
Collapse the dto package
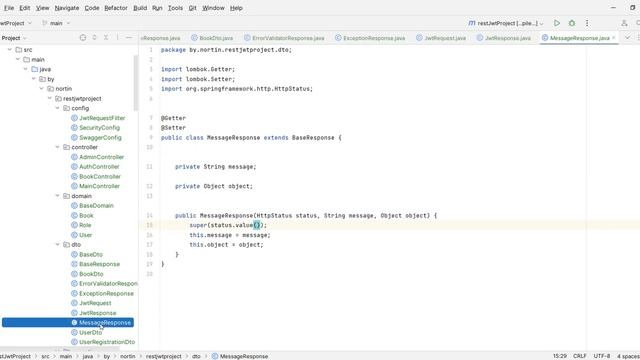click(58, 244)
